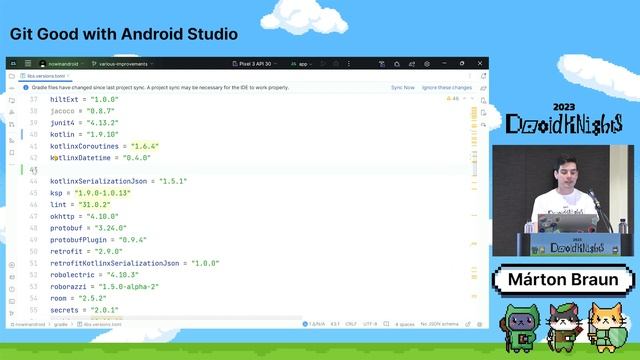640x360 pixels.
Task: Close the libs.versions.toml tab
Action: [x=68, y=76]
